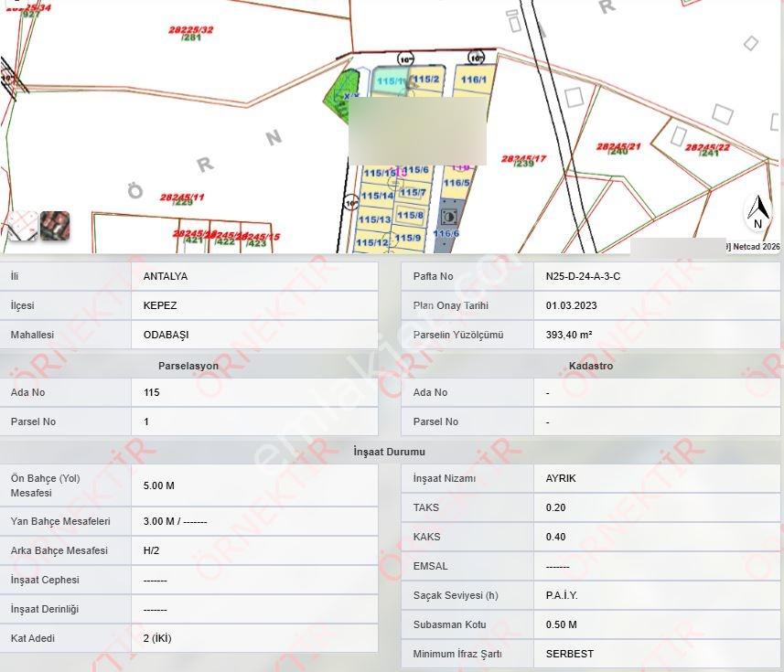Viewport: 784px width, 672px height.
Task: Click the Subasman Kotu value 0.50 M
Action: point(562,624)
